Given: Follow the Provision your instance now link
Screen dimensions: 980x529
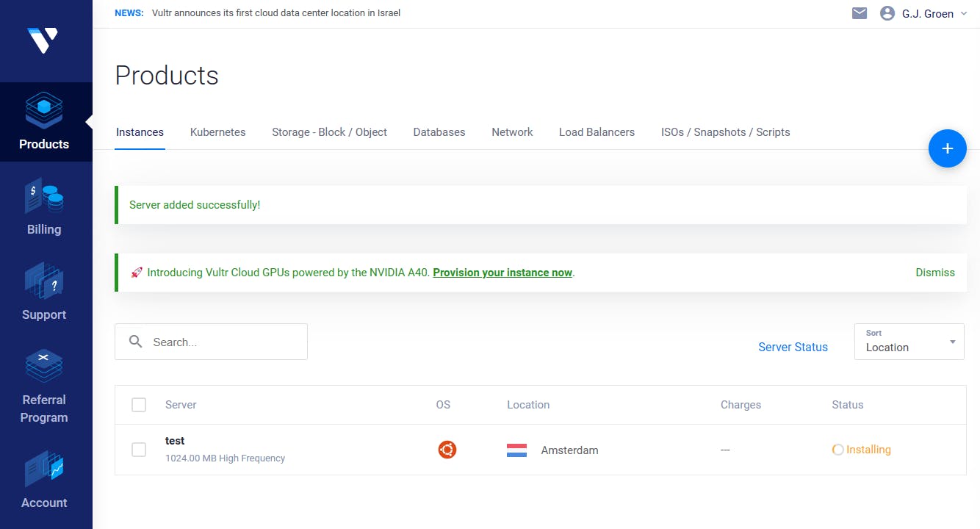Looking at the screenshot, I should tap(502, 273).
